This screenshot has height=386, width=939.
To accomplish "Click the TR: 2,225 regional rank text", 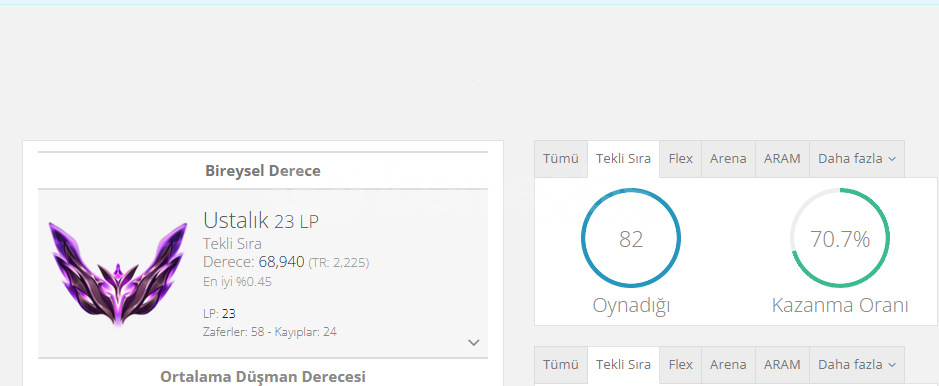I will click(339, 263).
